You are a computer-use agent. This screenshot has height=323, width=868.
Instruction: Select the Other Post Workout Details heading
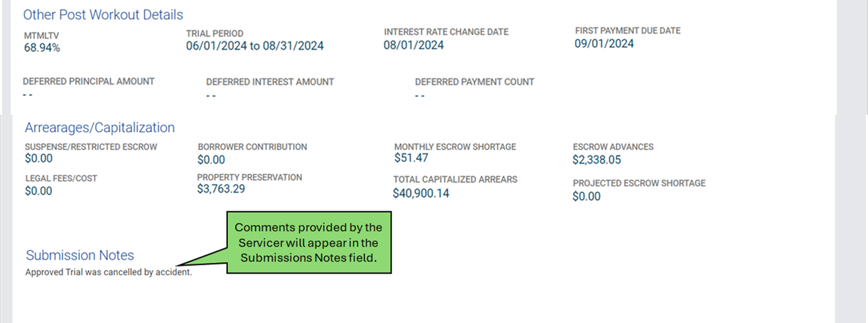coord(103,14)
